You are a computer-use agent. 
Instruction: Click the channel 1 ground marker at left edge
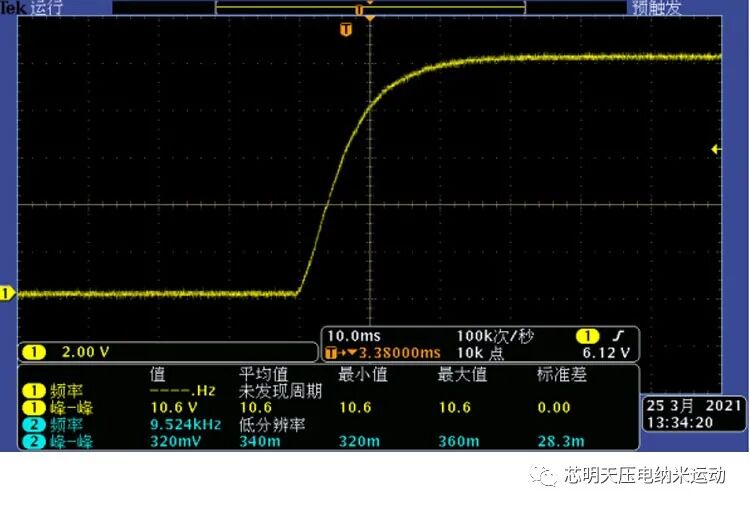[x=6, y=293]
